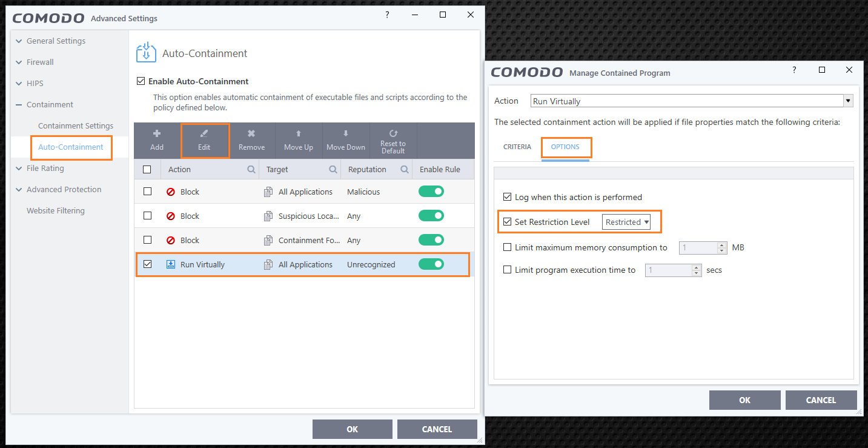
Task: Switch to the CRITERIA tab
Action: click(x=517, y=147)
